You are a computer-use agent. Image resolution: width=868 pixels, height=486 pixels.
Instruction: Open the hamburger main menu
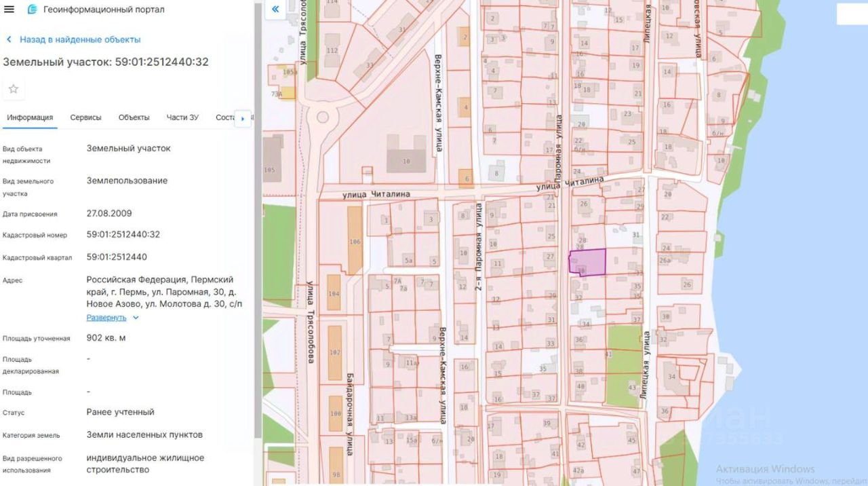pos(9,10)
